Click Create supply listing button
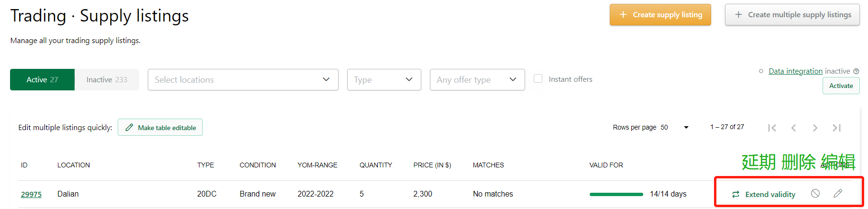The image size is (868, 209). pos(660,15)
